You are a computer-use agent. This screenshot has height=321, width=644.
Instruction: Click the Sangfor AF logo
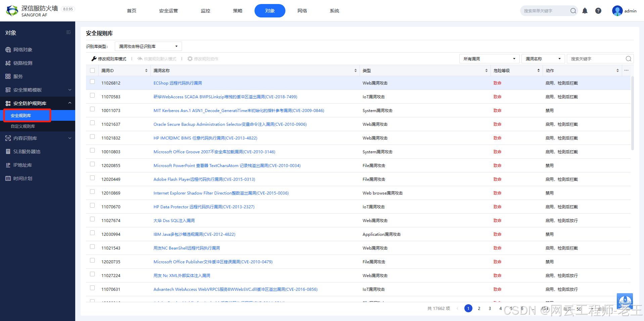coord(12,11)
